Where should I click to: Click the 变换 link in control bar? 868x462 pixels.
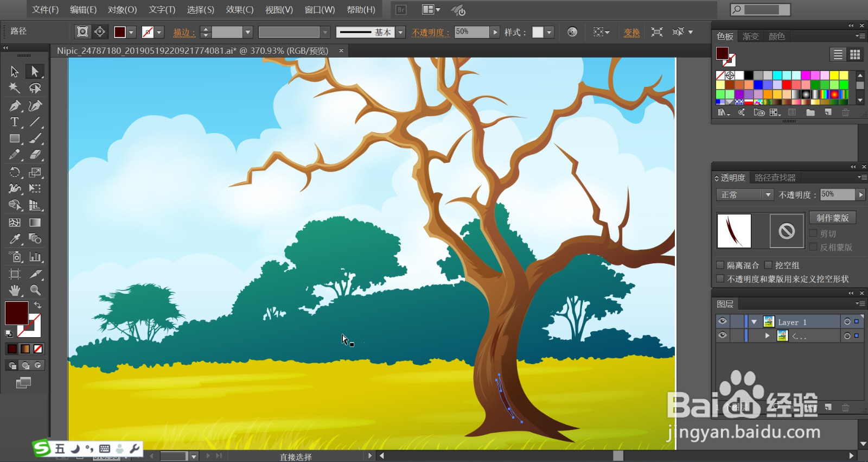(x=632, y=33)
